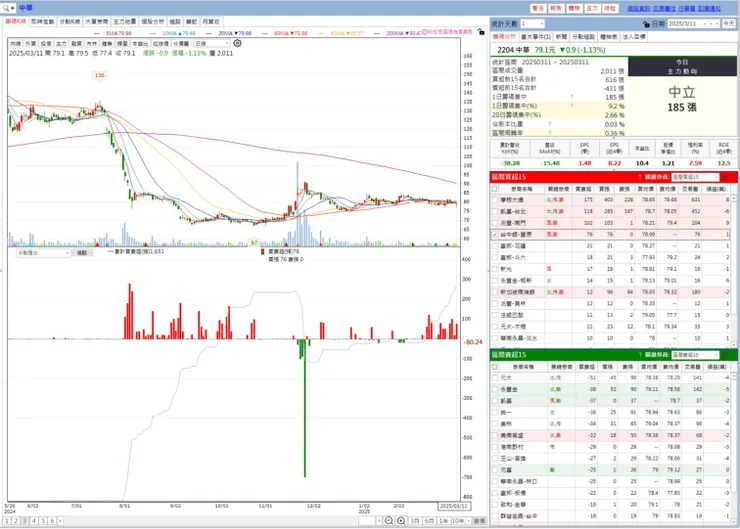The width and height of the screenshot is (740, 529).
Task: Click the 136 high-price marker on chart
Action: 99,76
